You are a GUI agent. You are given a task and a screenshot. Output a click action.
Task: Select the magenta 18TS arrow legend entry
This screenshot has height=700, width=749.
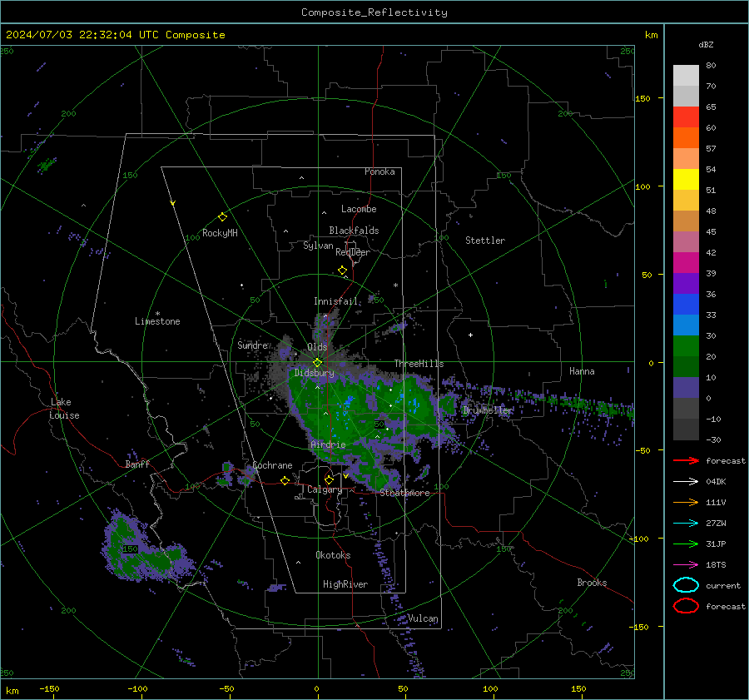(686, 565)
